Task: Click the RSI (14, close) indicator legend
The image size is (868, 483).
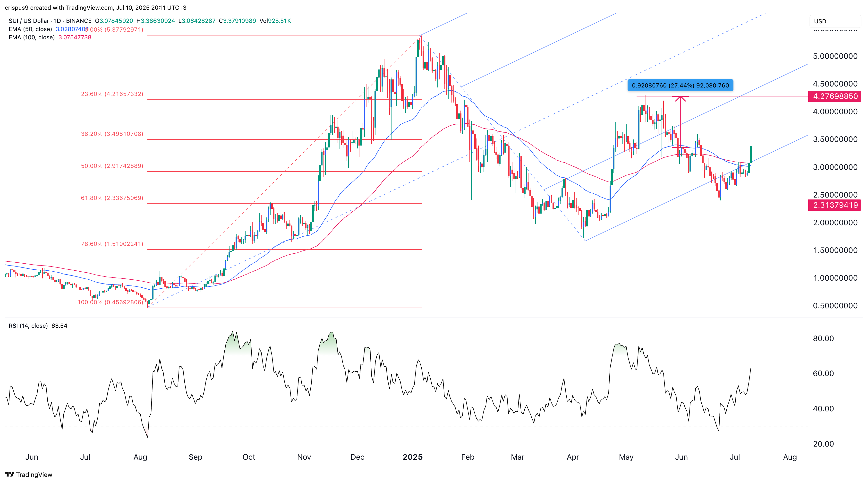Action: pyautogui.click(x=28, y=326)
